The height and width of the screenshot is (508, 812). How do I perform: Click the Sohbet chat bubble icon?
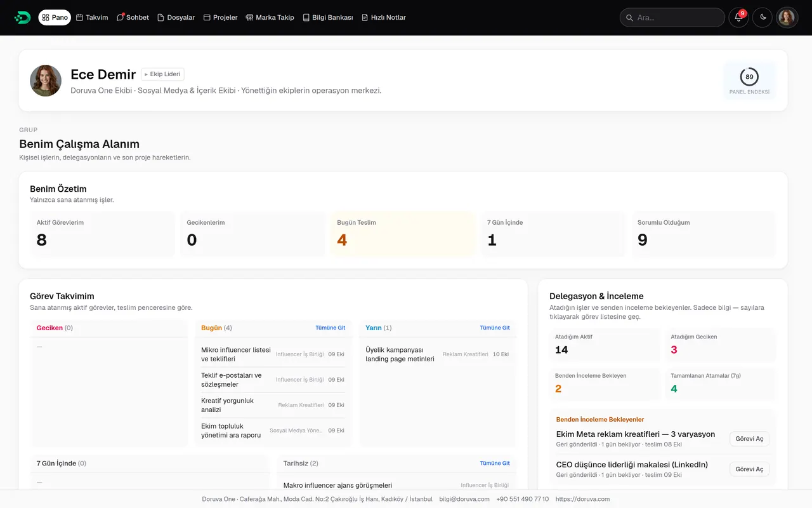pos(121,18)
